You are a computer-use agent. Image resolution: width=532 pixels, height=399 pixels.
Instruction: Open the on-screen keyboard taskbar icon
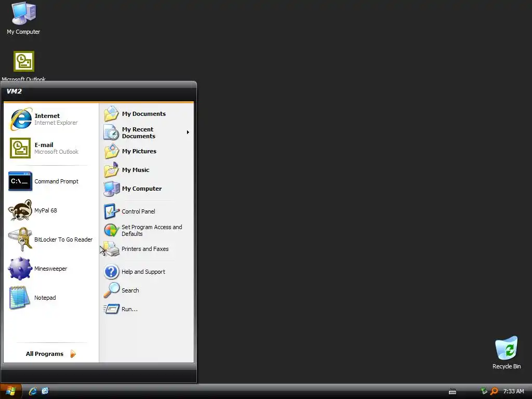pyautogui.click(x=453, y=392)
